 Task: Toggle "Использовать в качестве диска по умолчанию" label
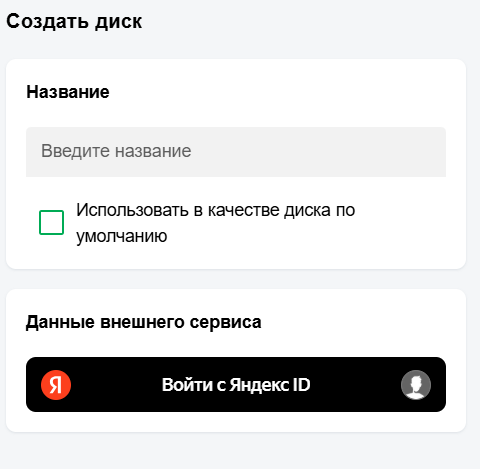[216, 223]
